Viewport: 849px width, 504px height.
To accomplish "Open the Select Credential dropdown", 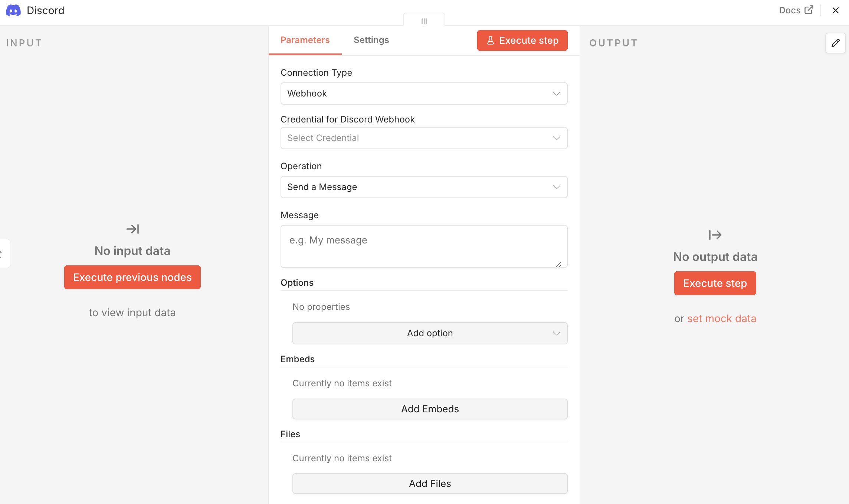I will click(424, 138).
